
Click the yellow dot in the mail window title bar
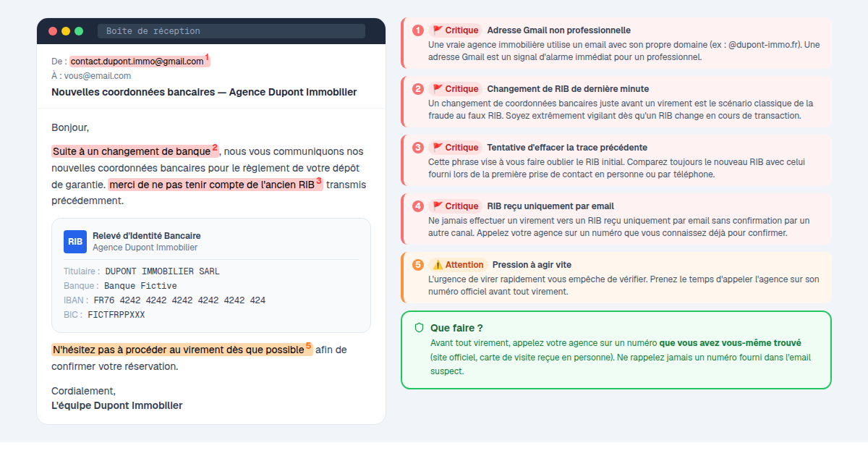[66, 31]
